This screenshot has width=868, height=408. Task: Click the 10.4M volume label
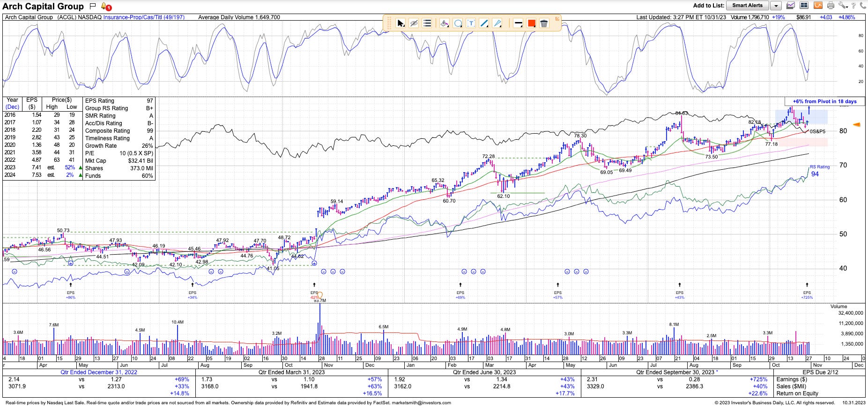tap(178, 322)
